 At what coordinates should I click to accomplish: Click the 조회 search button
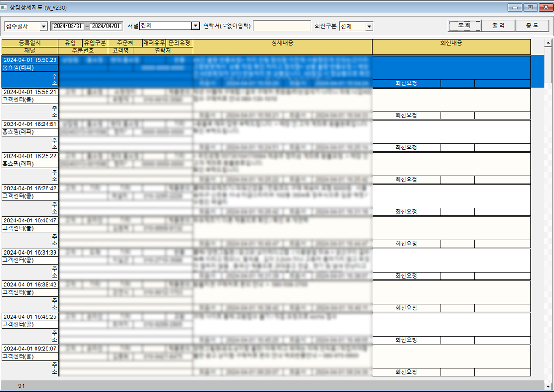464,26
